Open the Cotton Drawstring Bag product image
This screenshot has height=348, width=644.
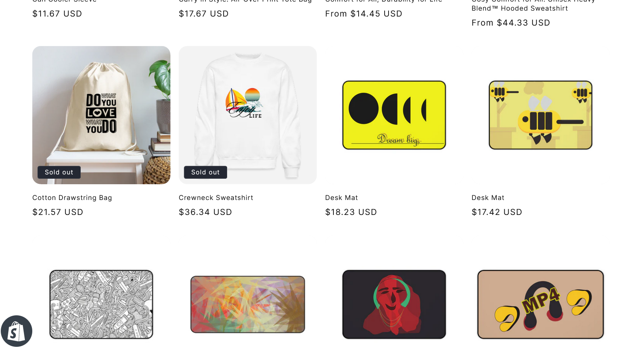[x=101, y=115]
